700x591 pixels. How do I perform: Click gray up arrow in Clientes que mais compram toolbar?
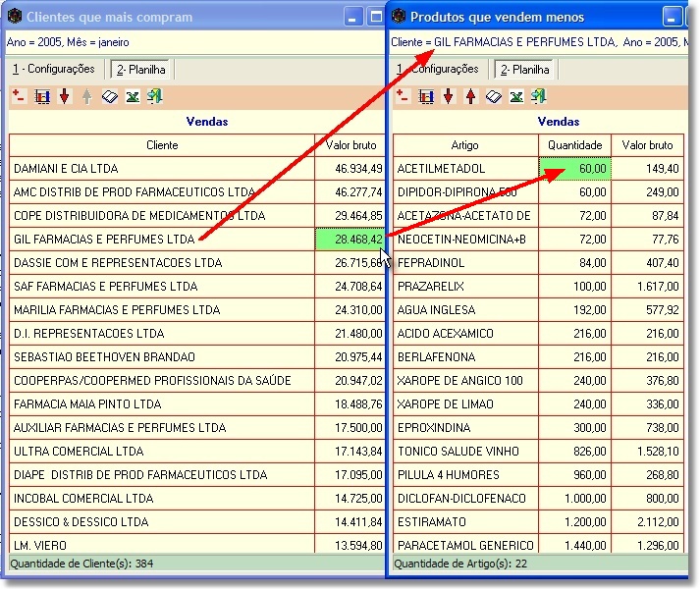(87, 96)
